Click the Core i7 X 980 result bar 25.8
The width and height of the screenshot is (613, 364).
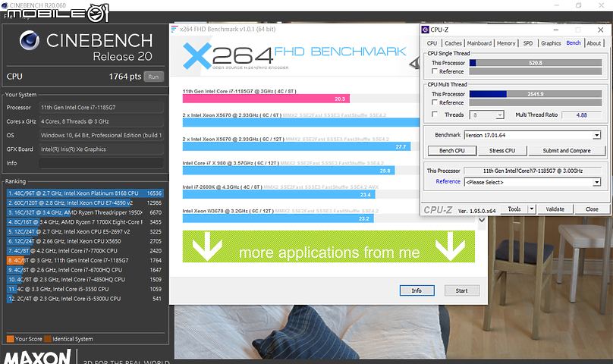[288, 171]
